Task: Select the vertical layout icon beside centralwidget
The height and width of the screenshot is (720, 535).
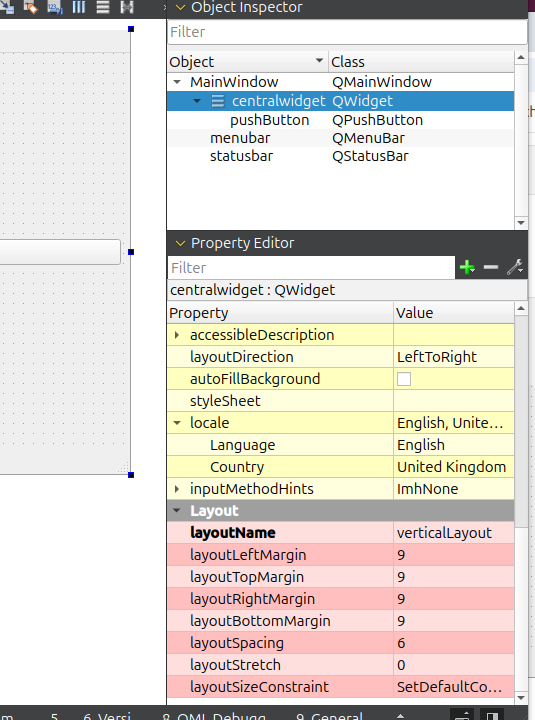Action: click(x=218, y=101)
